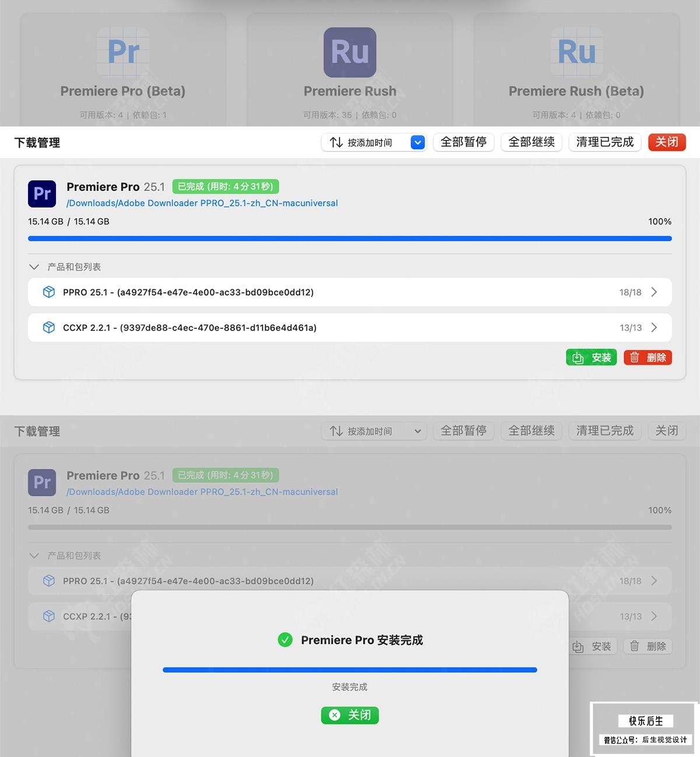Expand the dimmed PPRO 25.1 row chevron
This screenshot has height=757, width=700.
click(x=654, y=581)
